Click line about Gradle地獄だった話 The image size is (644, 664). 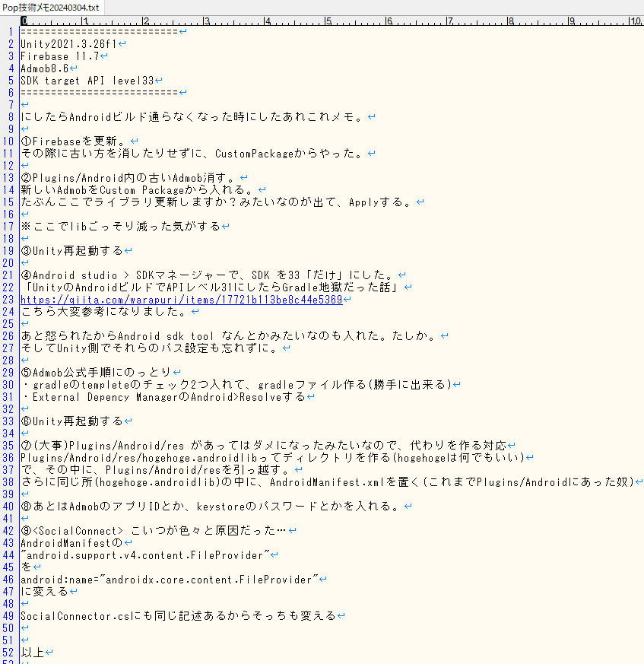tap(211, 287)
